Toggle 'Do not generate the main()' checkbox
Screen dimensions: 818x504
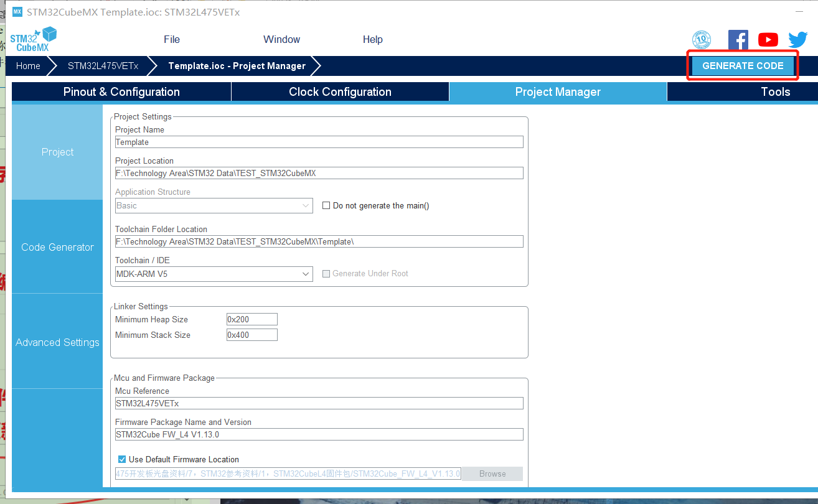[x=326, y=205]
